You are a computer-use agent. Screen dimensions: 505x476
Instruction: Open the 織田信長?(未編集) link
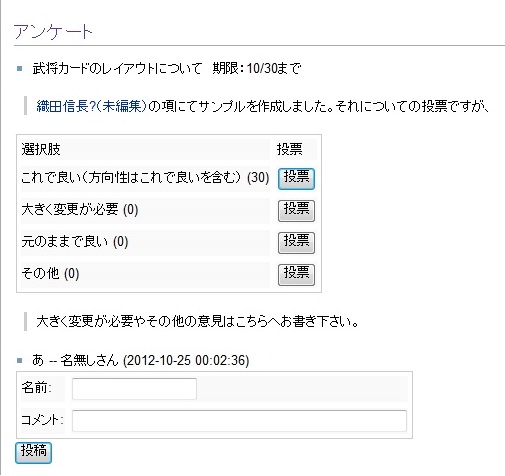pyautogui.click(x=91, y=106)
